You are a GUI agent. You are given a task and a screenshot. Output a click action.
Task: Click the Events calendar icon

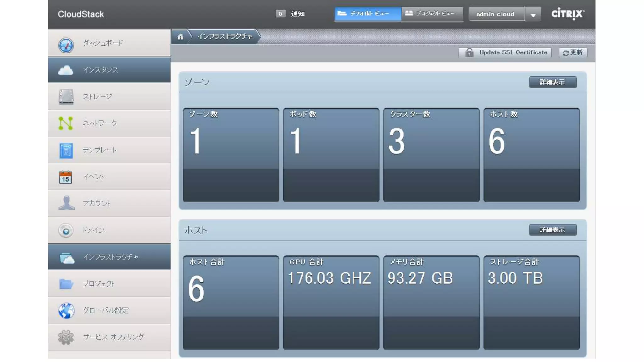point(65,177)
